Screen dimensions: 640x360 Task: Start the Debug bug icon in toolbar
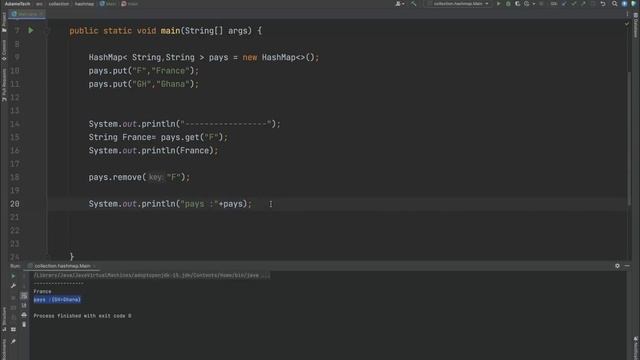(508, 4)
